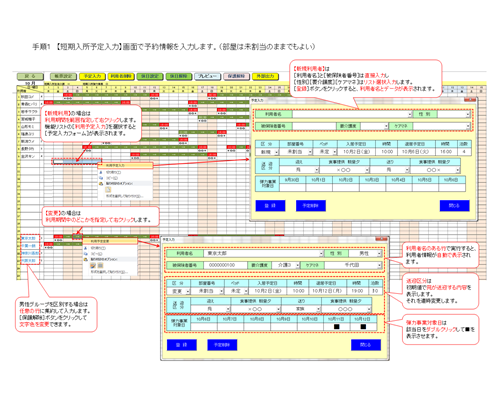Click the yellow 予定入力 toolbar button

(x=92, y=76)
